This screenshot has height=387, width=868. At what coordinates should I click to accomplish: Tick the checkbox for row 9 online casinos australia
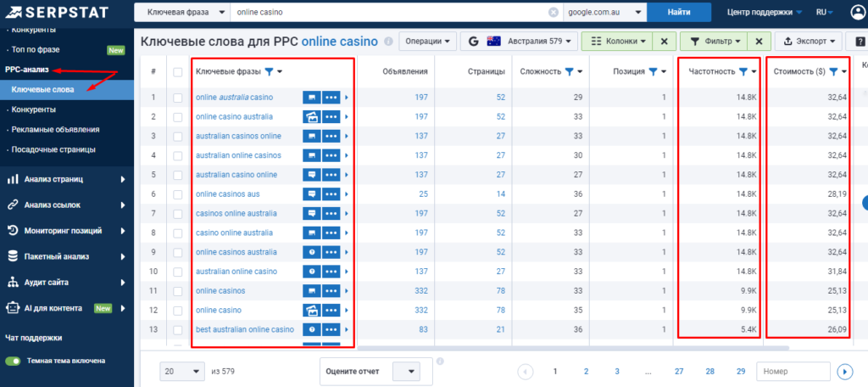tap(178, 252)
